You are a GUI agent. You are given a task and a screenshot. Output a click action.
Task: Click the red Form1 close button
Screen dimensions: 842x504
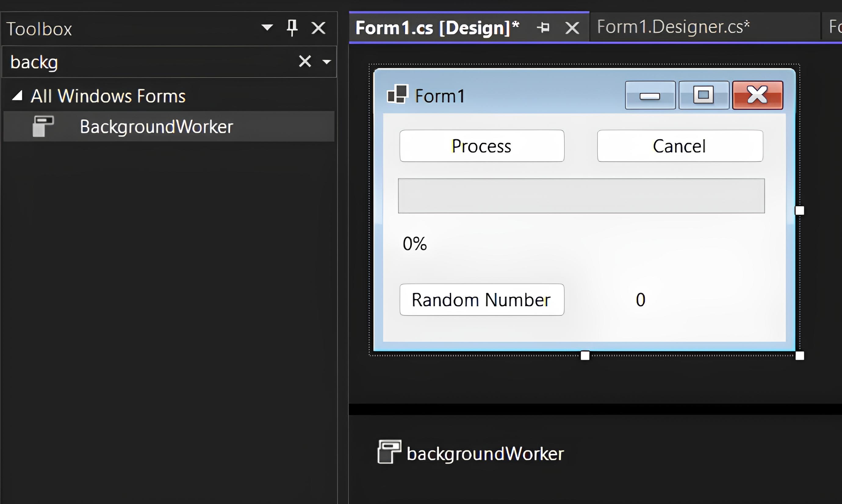pyautogui.click(x=758, y=95)
